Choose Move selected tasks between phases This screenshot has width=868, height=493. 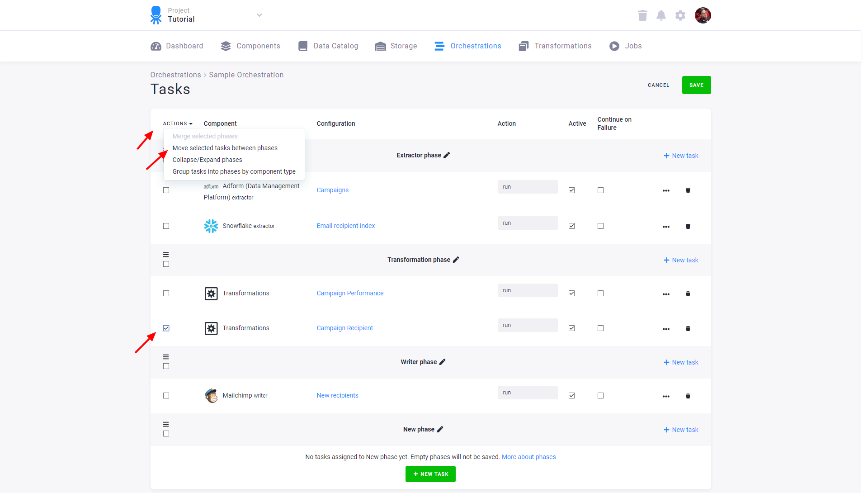point(225,148)
